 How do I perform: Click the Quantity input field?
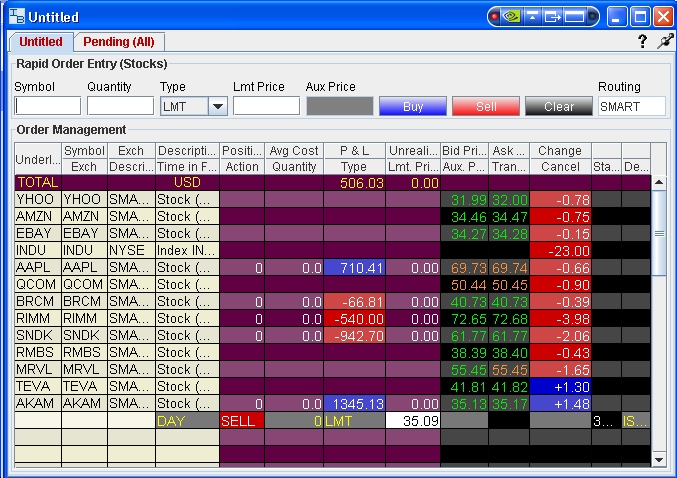pos(120,106)
